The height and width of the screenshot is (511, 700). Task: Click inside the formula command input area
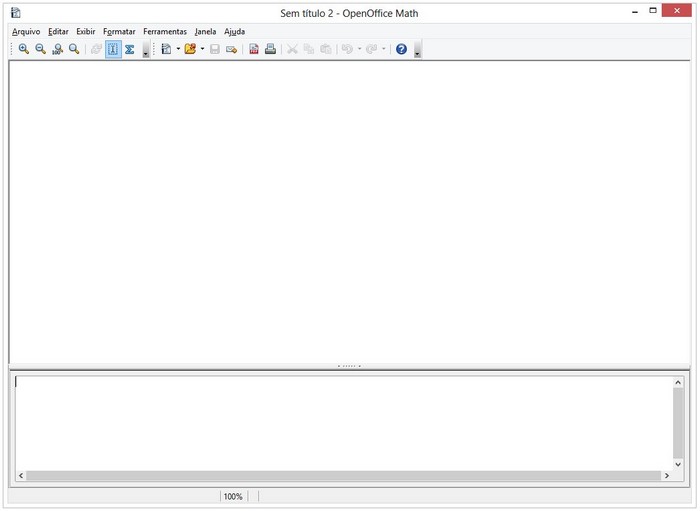[344, 423]
